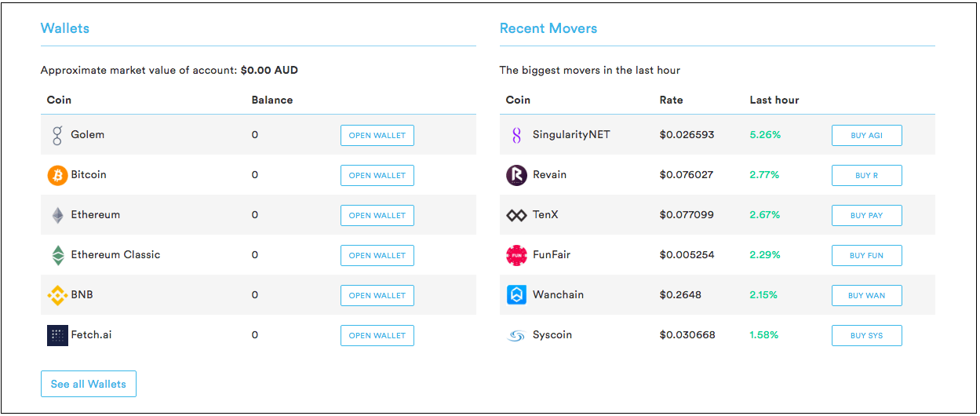Open the Golem wallet

coord(377,135)
